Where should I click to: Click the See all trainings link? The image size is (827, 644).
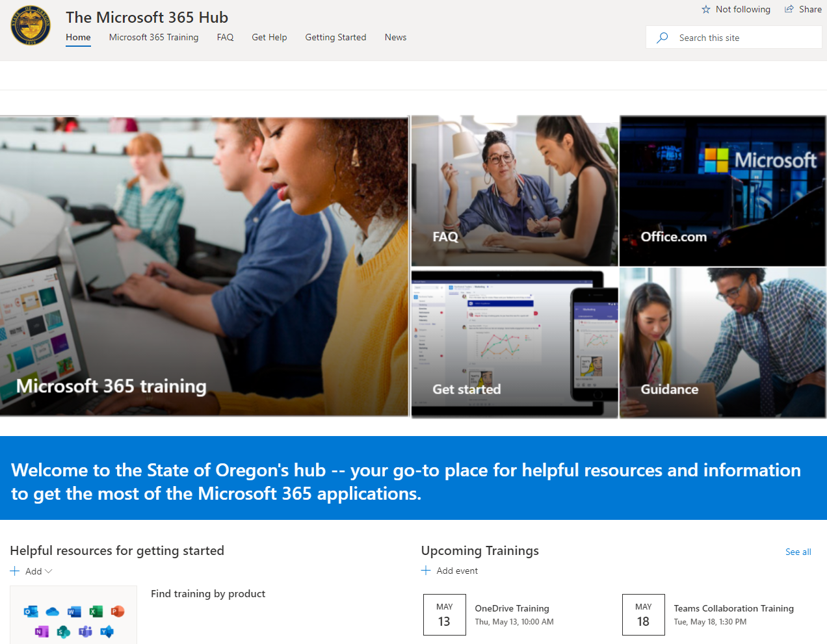click(798, 552)
